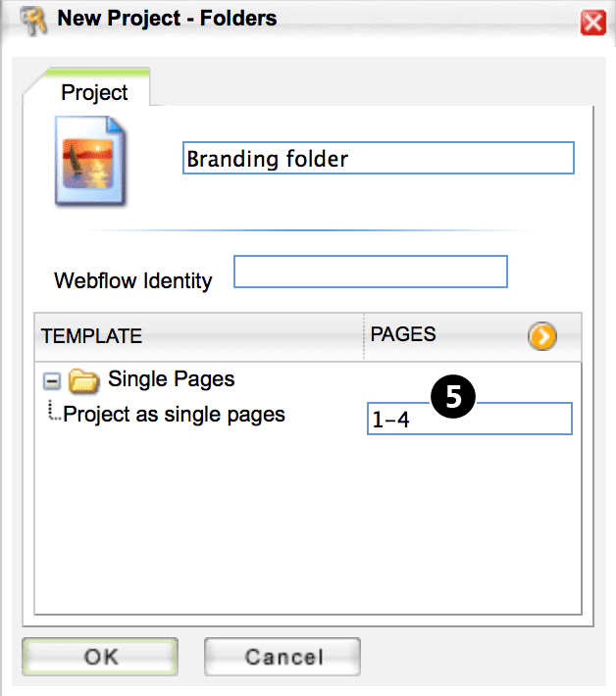Click the Cancel button

(282, 657)
